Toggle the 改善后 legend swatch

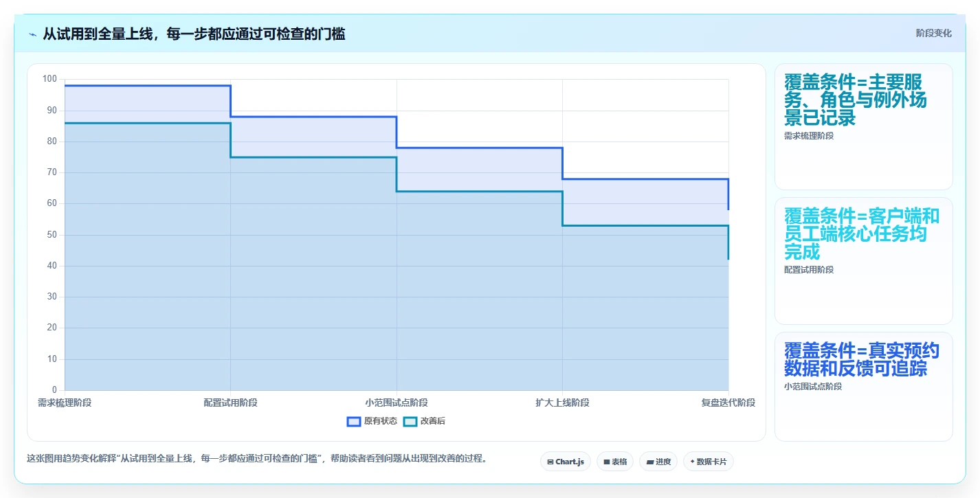[x=410, y=421]
